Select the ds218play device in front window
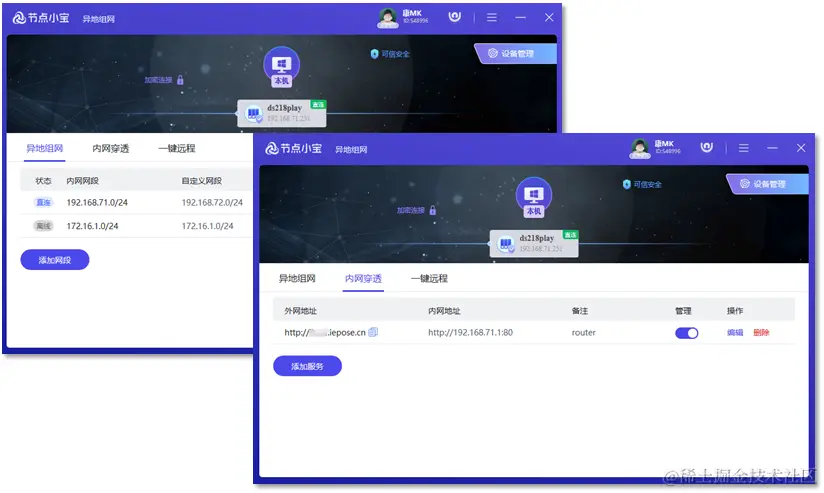The width and height of the screenshot is (824, 493). 534,243
